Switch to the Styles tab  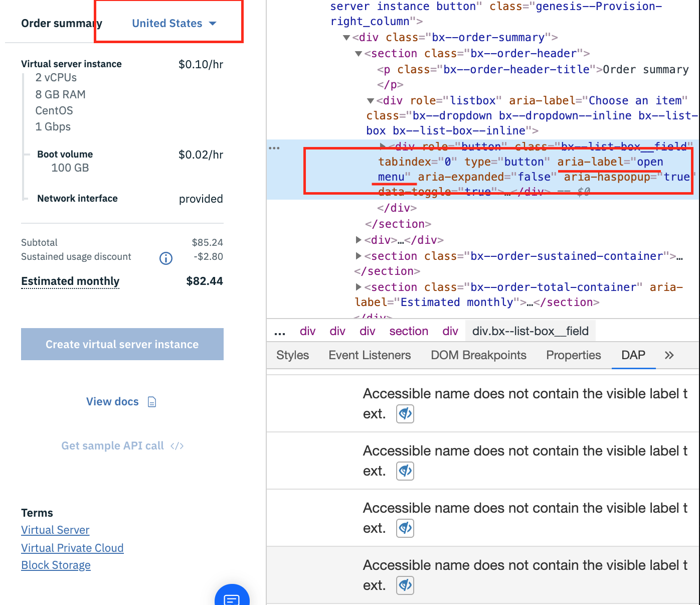pyautogui.click(x=292, y=355)
